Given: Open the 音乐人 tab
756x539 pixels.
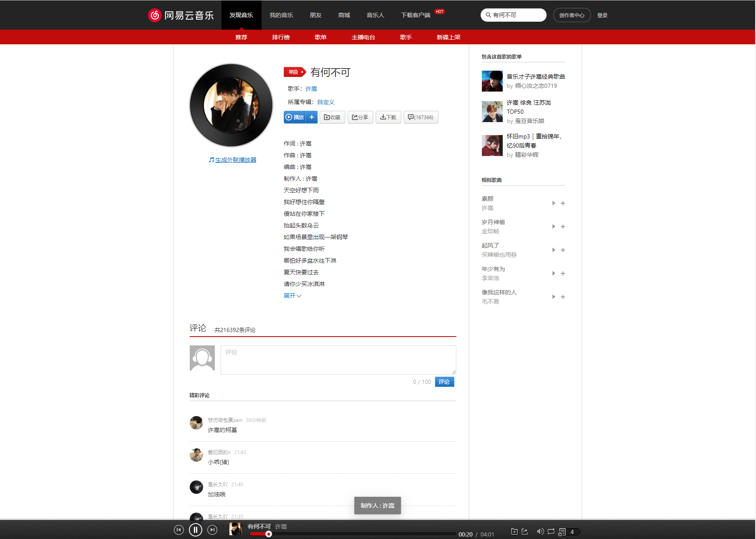Looking at the screenshot, I should (375, 15).
